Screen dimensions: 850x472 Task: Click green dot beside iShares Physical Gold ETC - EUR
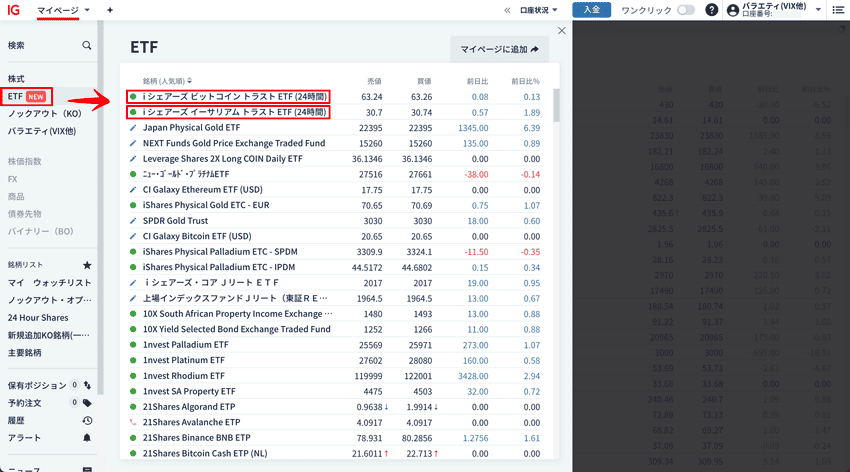coord(133,205)
